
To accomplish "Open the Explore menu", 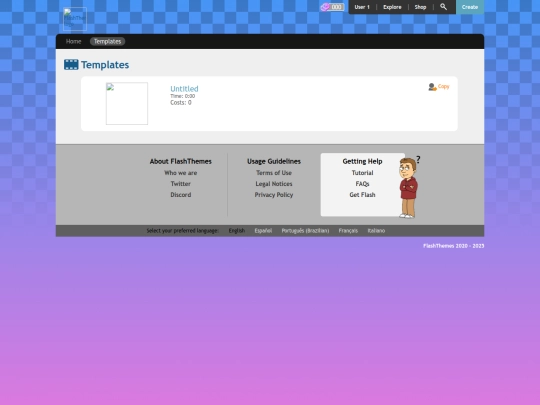I will pyautogui.click(x=392, y=7).
